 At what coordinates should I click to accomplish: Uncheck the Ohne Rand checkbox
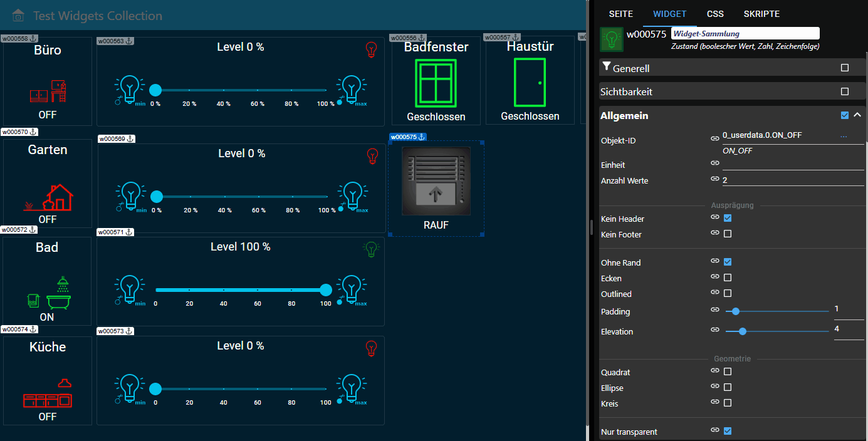pyautogui.click(x=728, y=262)
